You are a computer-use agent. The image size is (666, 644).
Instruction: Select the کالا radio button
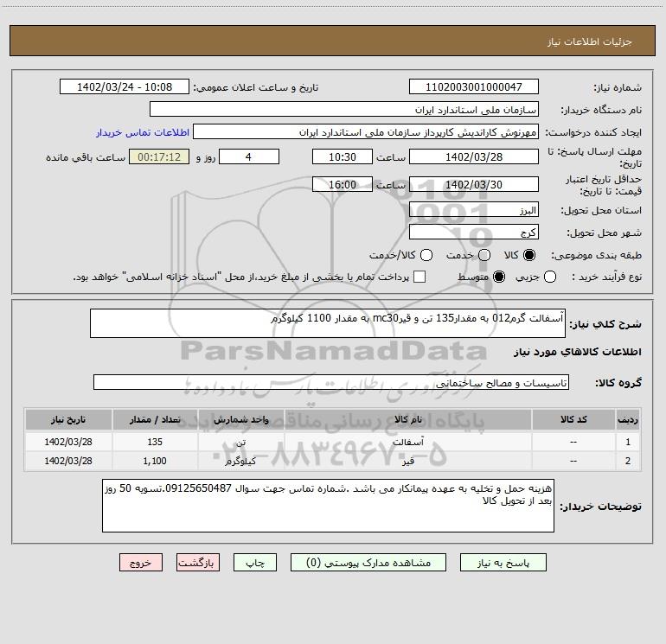(x=529, y=255)
